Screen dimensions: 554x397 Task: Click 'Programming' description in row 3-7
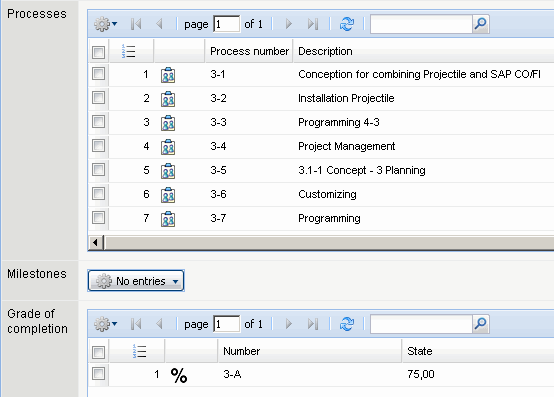[329, 218]
